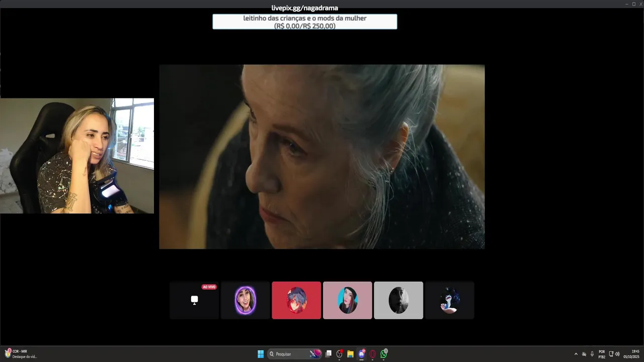Image resolution: width=644 pixels, height=362 pixels.
Task: Open OBS Studio from the taskbar
Action: point(340,354)
